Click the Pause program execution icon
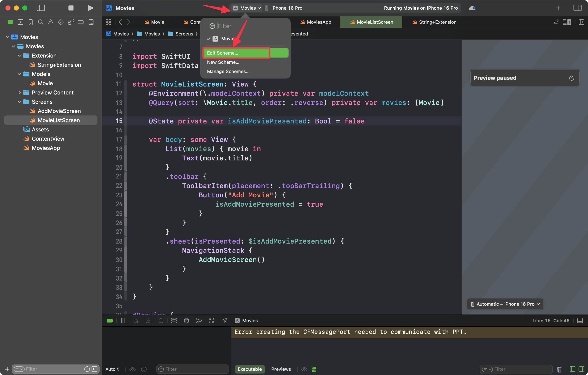The image size is (588, 375). [123, 321]
